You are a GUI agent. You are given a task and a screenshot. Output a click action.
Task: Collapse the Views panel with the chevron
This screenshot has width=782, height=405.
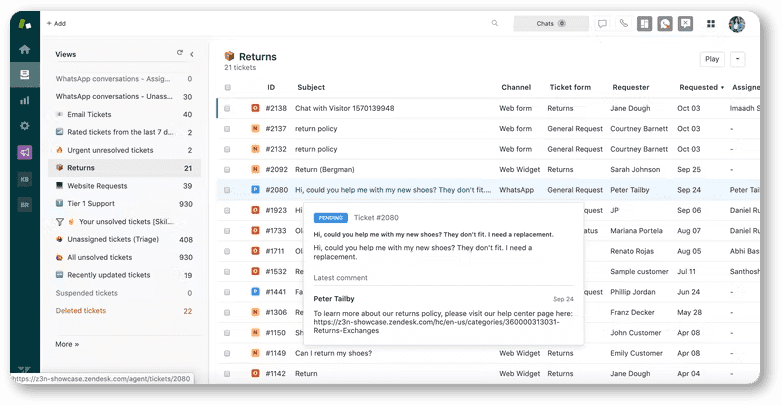tap(192, 54)
